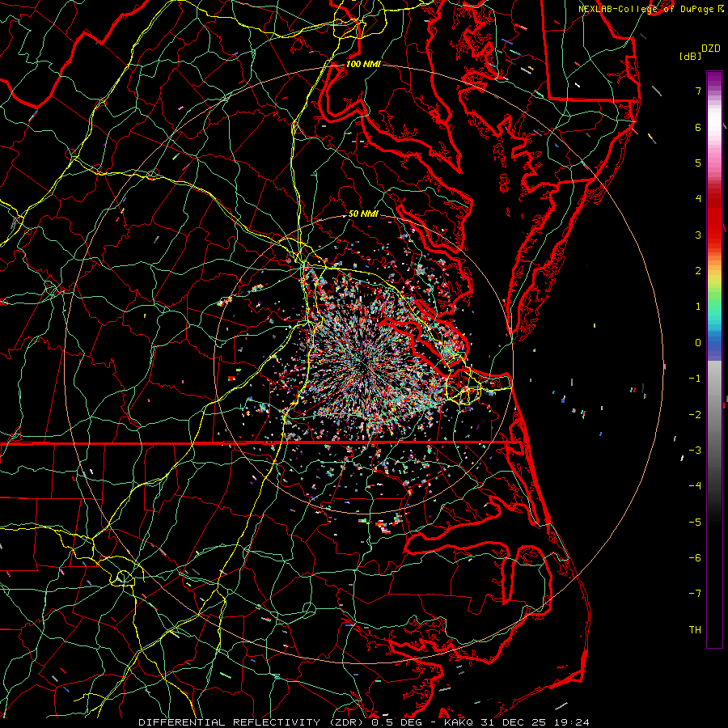The width and height of the screenshot is (728, 728).
Task: Click the [dB] unit label
Action: [x=689, y=56]
